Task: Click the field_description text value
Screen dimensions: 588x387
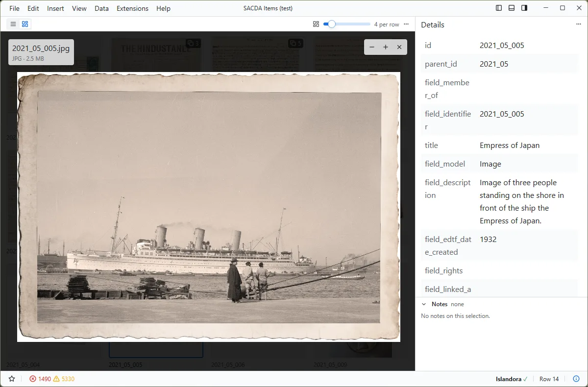Action: [x=522, y=202]
